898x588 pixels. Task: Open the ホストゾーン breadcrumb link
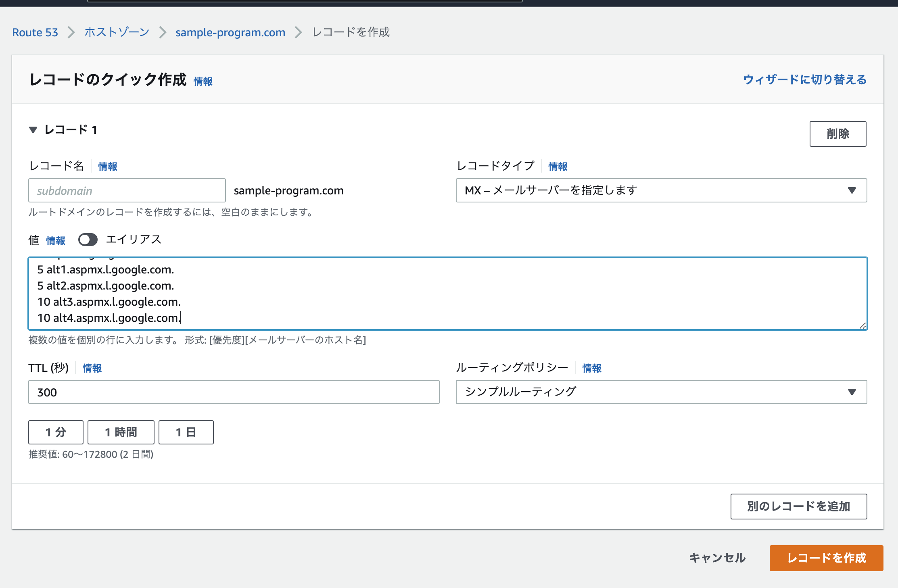pyautogui.click(x=117, y=32)
